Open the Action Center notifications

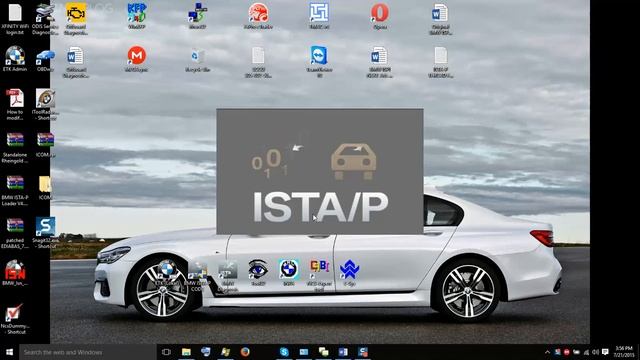tap(605, 352)
